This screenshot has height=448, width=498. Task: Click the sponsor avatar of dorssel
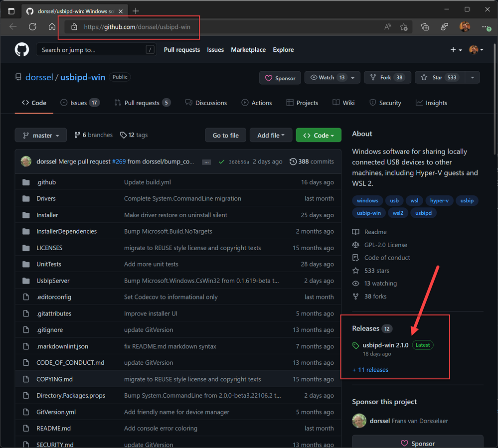359,421
